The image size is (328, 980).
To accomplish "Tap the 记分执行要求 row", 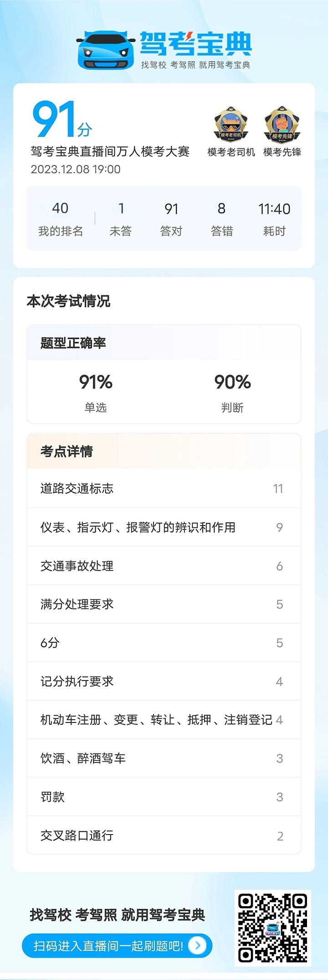I will pyautogui.click(x=164, y=681).
